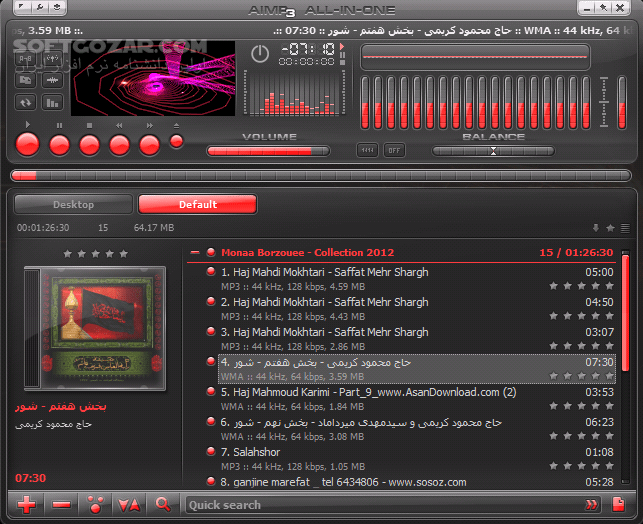643x524 pixels.
Task: Stop the current track playback
Action: 89,144
